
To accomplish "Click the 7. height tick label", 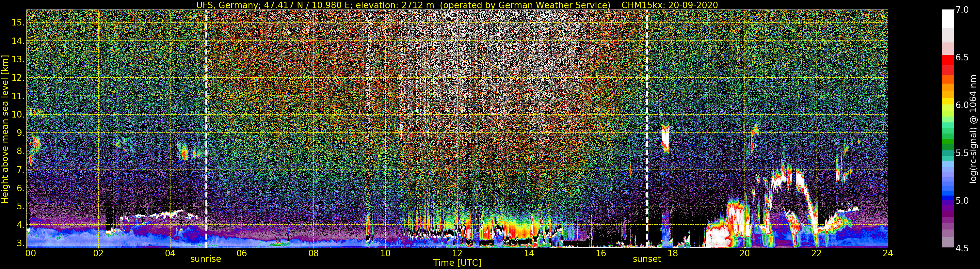I will (x=21, y=170).
